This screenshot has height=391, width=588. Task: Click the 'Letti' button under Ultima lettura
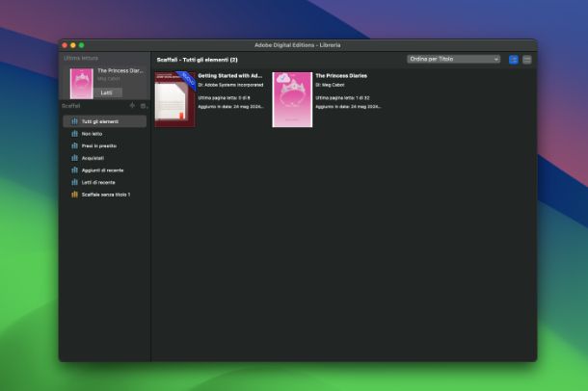coord(106,92)
